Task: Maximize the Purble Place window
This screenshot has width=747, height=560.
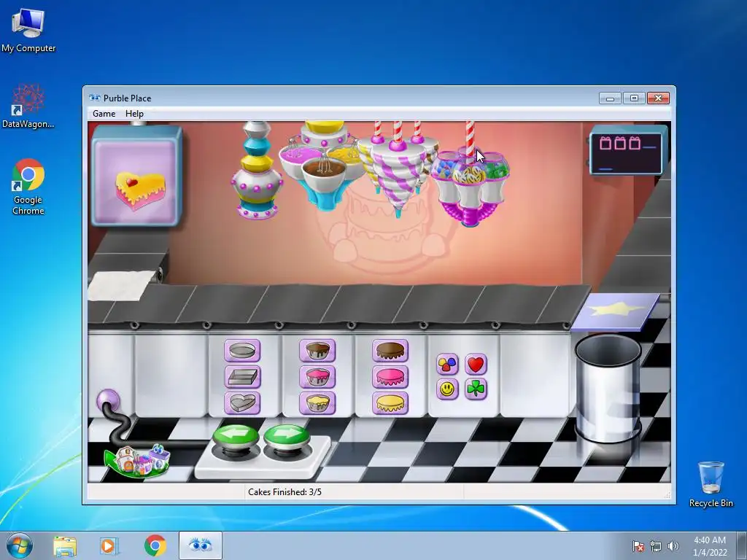Action: pos(634,98)
